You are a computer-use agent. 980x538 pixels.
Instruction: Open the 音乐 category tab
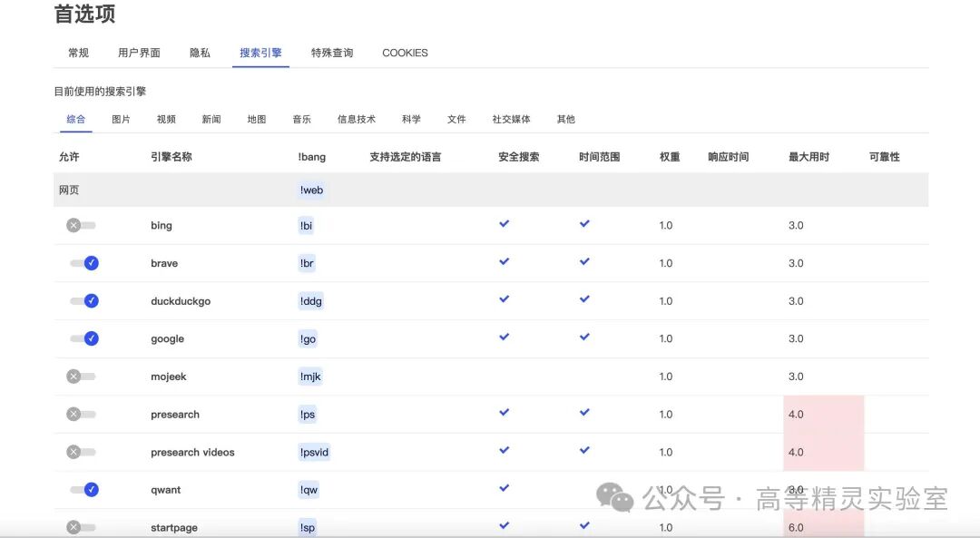302,120
